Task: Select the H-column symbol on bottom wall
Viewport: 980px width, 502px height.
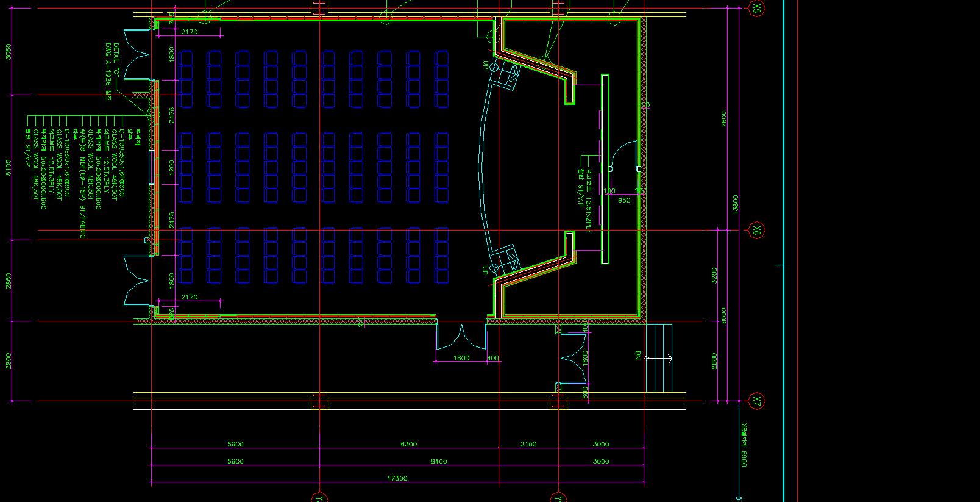Action: pos(320,401)
